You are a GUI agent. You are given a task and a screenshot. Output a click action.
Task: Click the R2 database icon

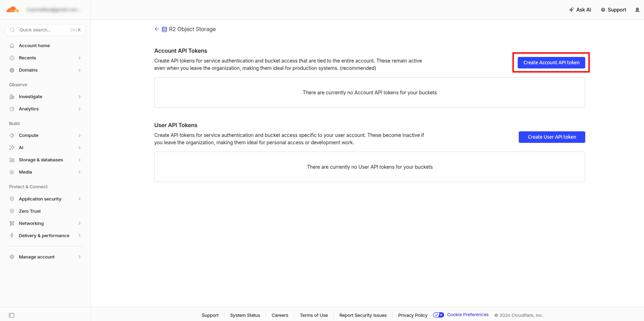coord(164,29)
